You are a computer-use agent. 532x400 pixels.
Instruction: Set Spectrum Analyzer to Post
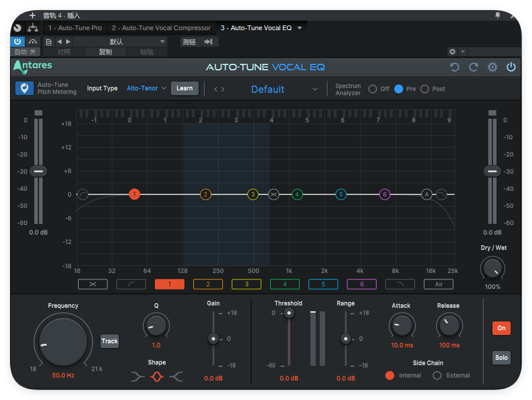[425, 89]
